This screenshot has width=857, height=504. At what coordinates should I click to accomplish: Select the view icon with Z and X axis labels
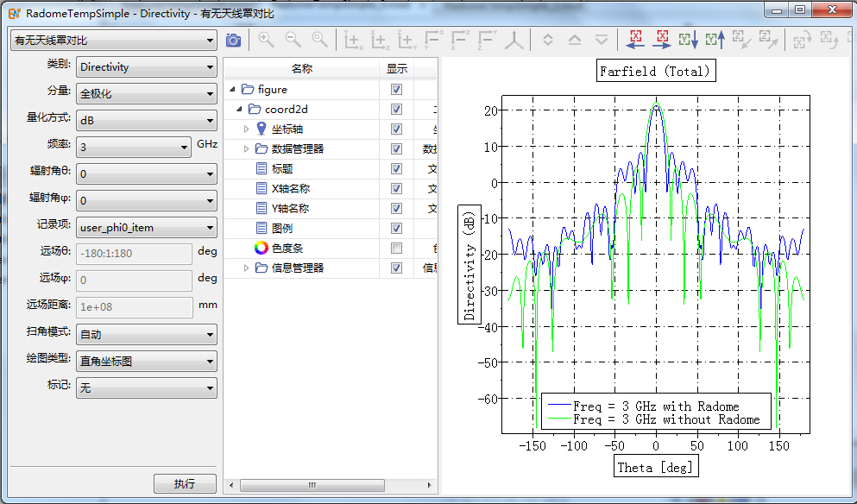click(461, 40)
